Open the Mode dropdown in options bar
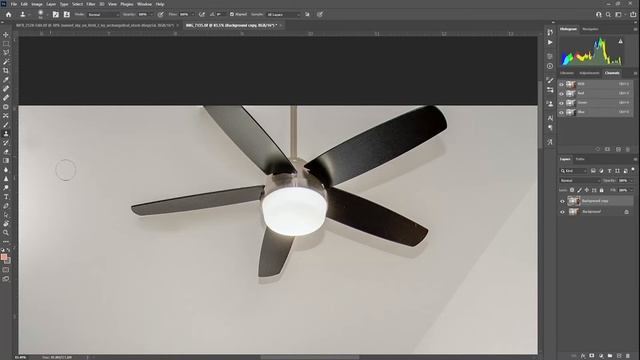Image resolution: width=640 pixels, height=360 pixels. point(103,15)
